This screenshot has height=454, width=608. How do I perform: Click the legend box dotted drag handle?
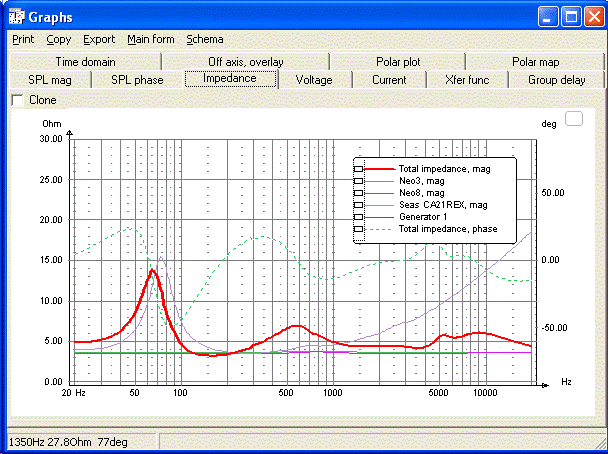click(359, 200)
